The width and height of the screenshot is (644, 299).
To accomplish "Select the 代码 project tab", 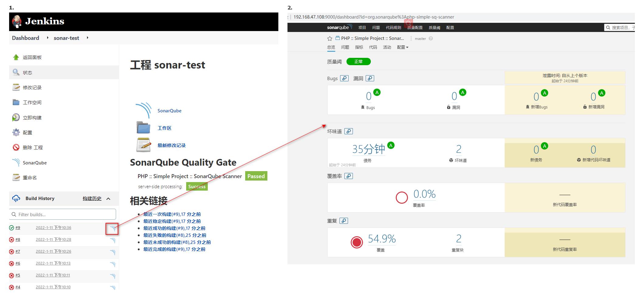I will (373, 47).
